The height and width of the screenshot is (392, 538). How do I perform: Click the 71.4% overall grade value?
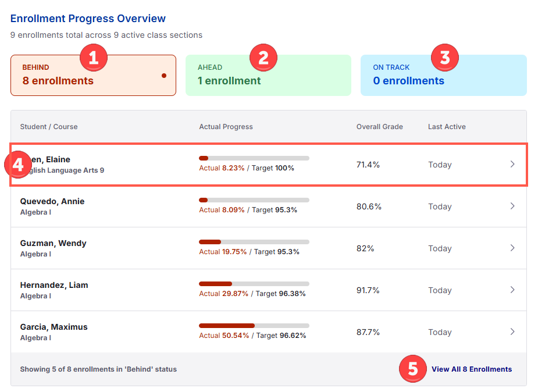pyautogui.click(x=368, y=165)
